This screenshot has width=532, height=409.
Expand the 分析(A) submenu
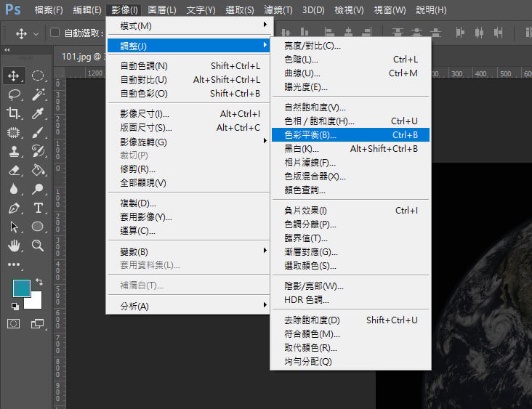pyautogui.click(x=188, y=306)
